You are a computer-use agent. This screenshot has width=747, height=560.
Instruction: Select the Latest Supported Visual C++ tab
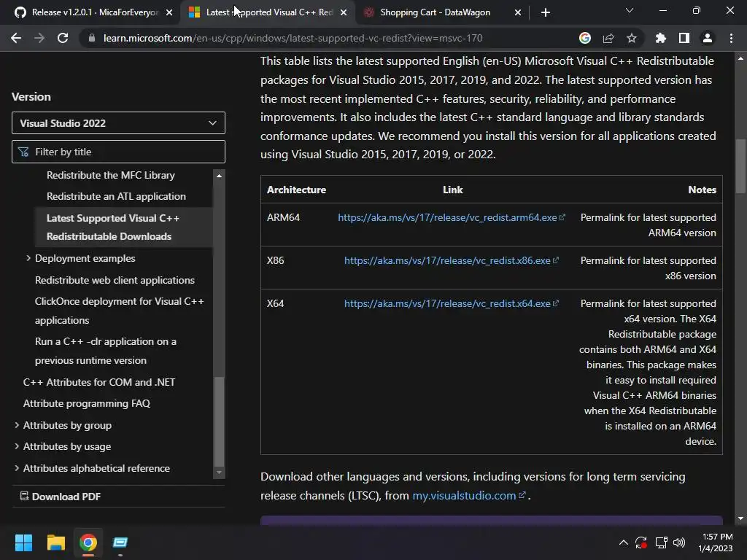269,12
